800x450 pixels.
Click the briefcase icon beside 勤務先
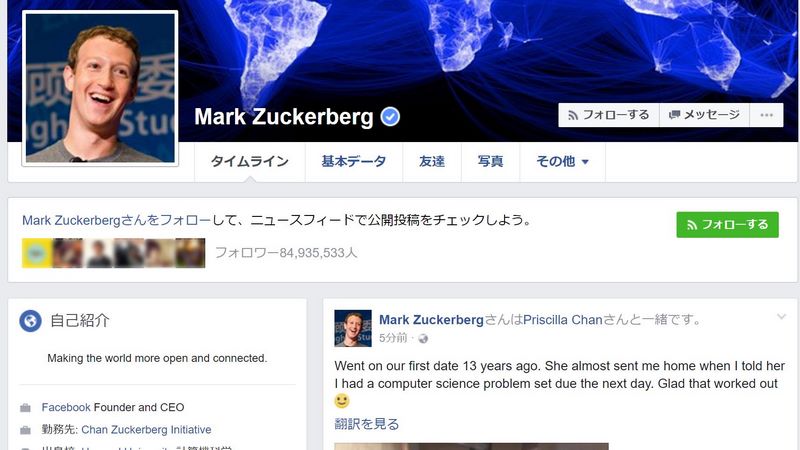[26, 430]
